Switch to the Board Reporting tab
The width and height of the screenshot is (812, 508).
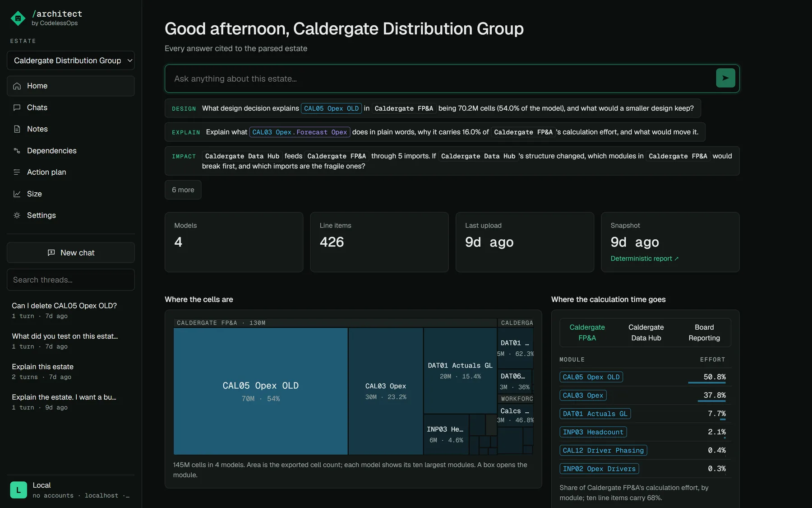704,333
